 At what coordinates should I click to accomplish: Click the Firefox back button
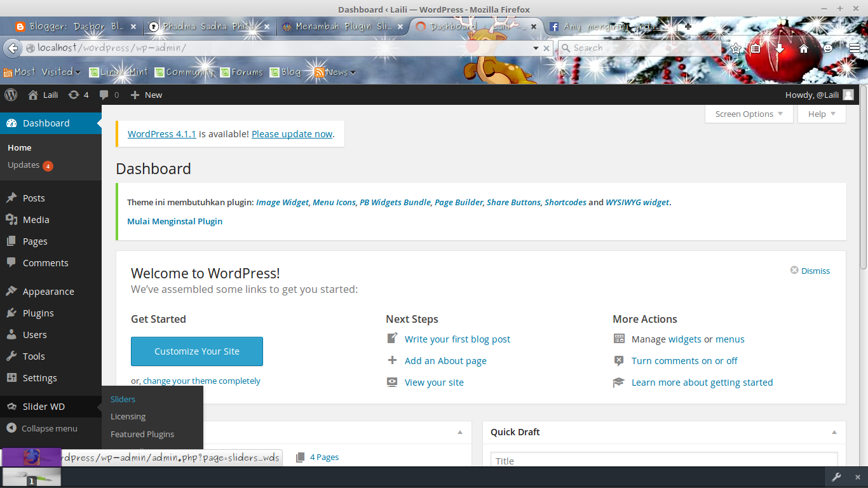[x=11, y=48]
